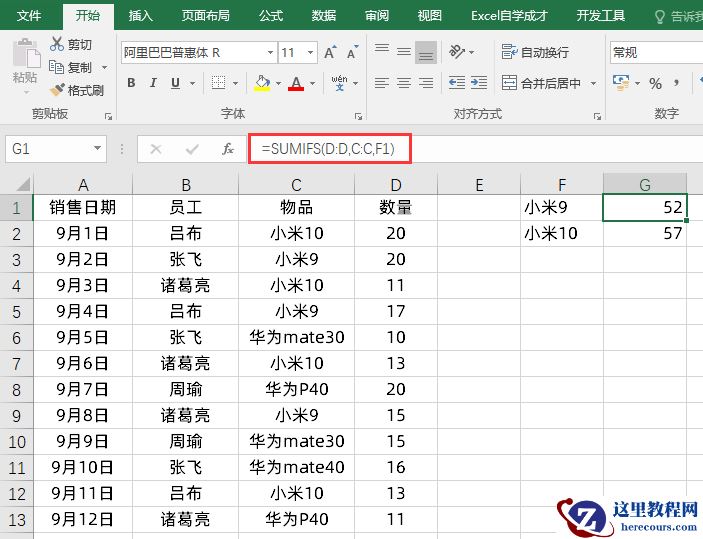Click the increase indent icon
The width and height of the screenshot is (703, 539).
click(479, 83)
